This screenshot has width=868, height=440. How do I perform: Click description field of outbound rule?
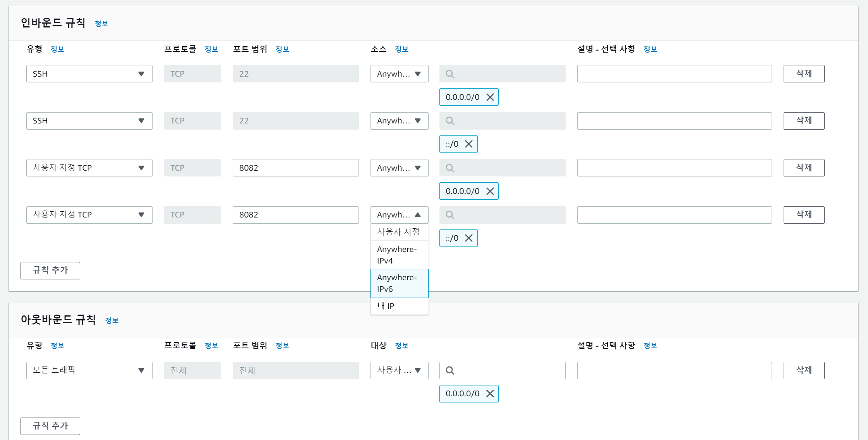(674, 370)
